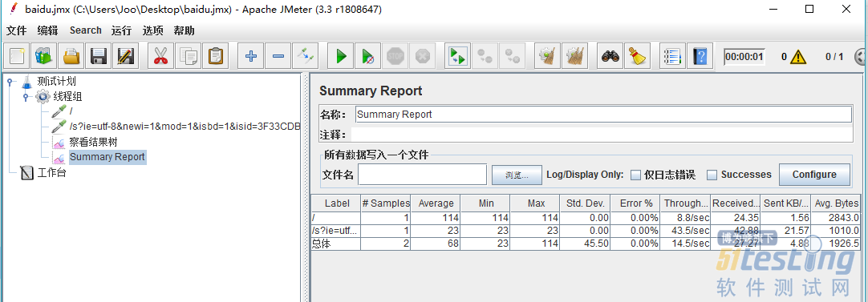Select 测试计划 in the tree
Image resolution: width=868 pixels, height=302 pixels.
[56, 82]
